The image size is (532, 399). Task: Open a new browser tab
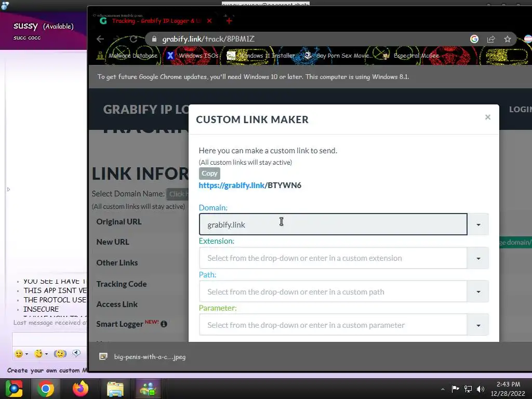(x=229, y=21)
